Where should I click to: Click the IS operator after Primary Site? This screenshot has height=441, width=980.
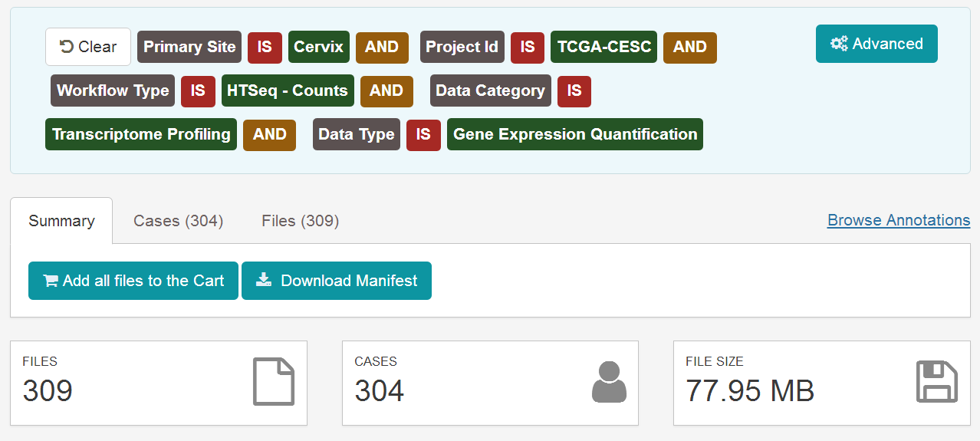(x=265, y=47)
